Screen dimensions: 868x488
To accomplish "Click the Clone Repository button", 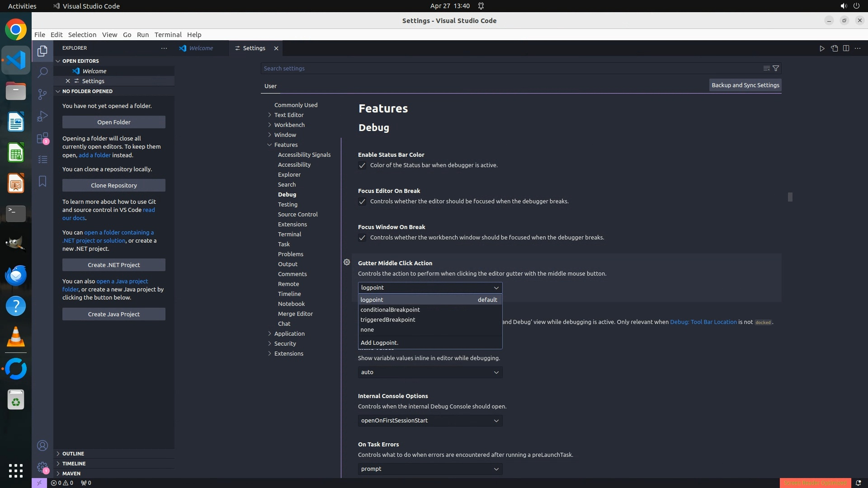I will [114, 185].
